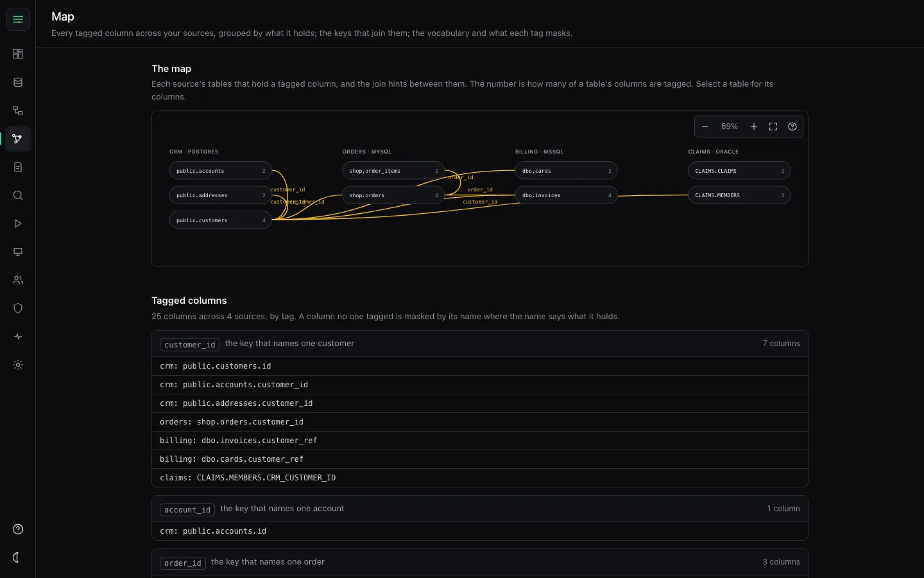Select the CLAIMS.CLAIMS table node
924x578 pixels.
[739, 171]
